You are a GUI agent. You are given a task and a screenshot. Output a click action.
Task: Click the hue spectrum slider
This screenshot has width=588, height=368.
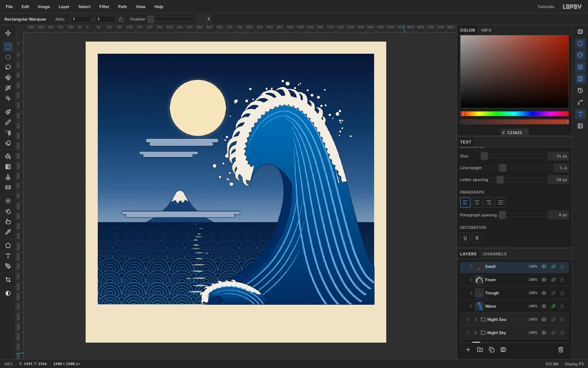pyautogui.click(x=514, y=114)
